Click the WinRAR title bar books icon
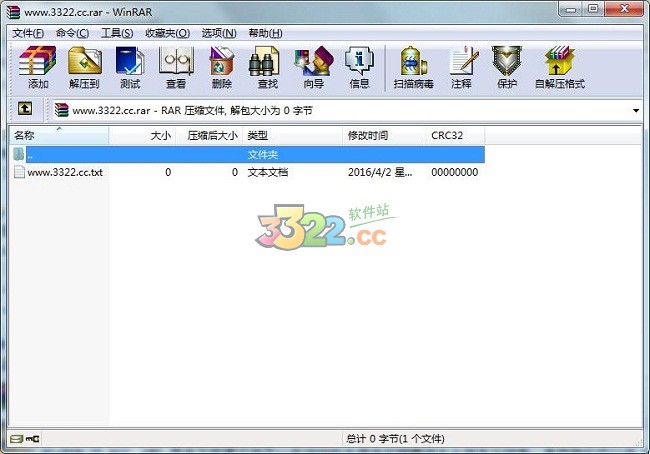Screen dimensions: 650x454 click(x=13, y=12)
